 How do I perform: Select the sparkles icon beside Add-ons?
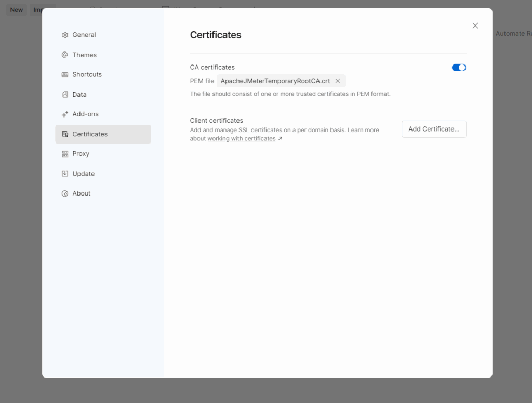click(x=64, y=114)
